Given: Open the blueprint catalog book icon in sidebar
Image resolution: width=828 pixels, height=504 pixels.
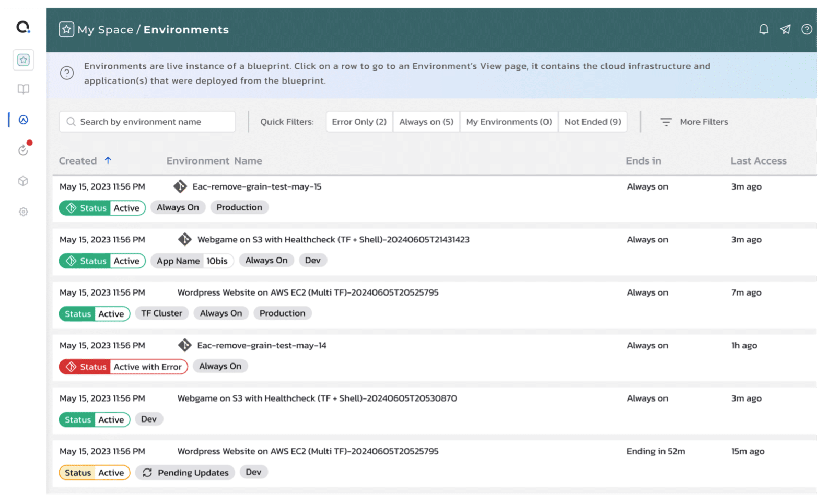Looking at the screenshot, I should click(23, 89).
